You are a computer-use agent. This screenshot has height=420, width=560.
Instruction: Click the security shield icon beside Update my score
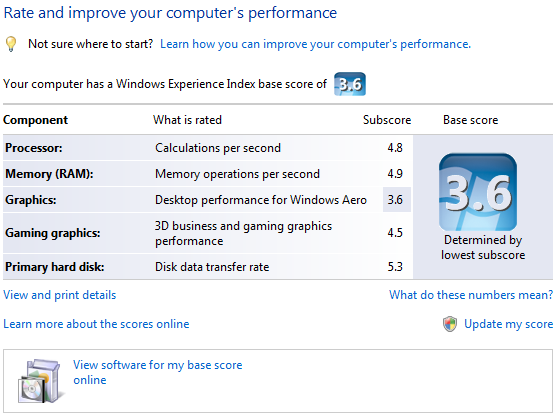coord(450,324)
